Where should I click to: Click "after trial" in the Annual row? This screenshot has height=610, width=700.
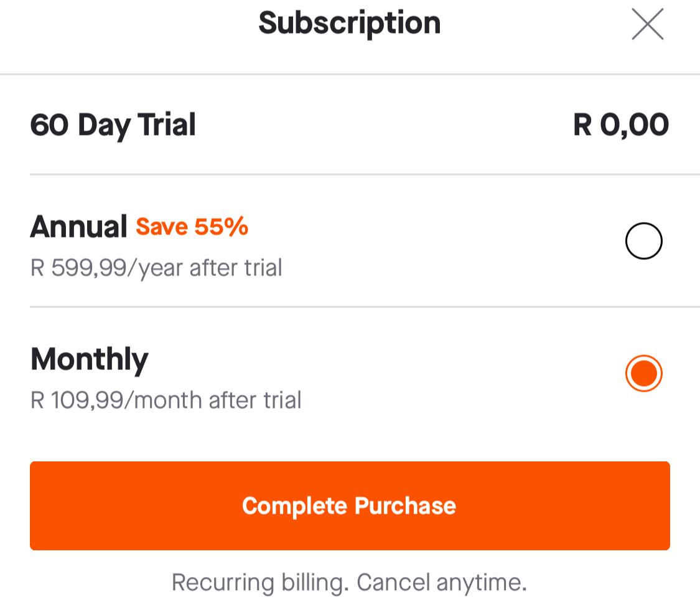click(235, 269)
